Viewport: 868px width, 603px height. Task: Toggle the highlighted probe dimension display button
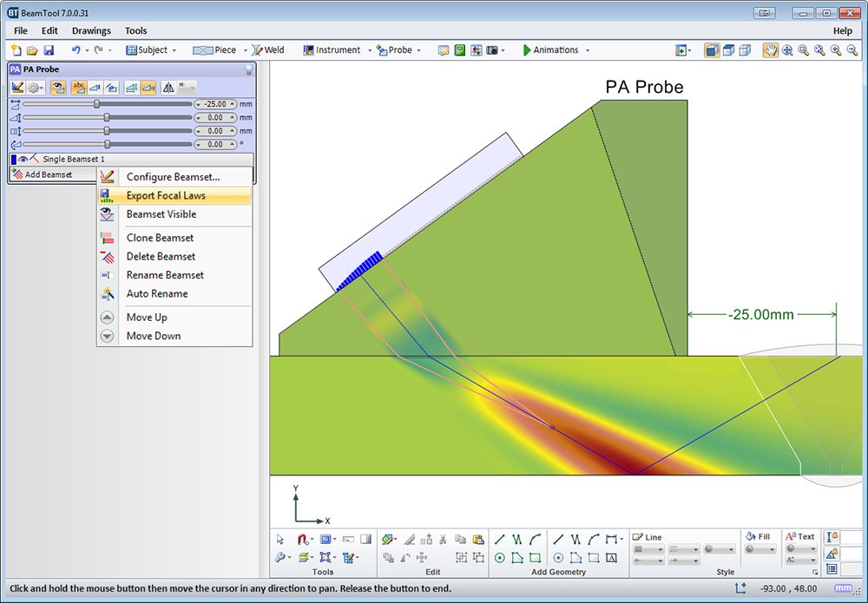148,88
